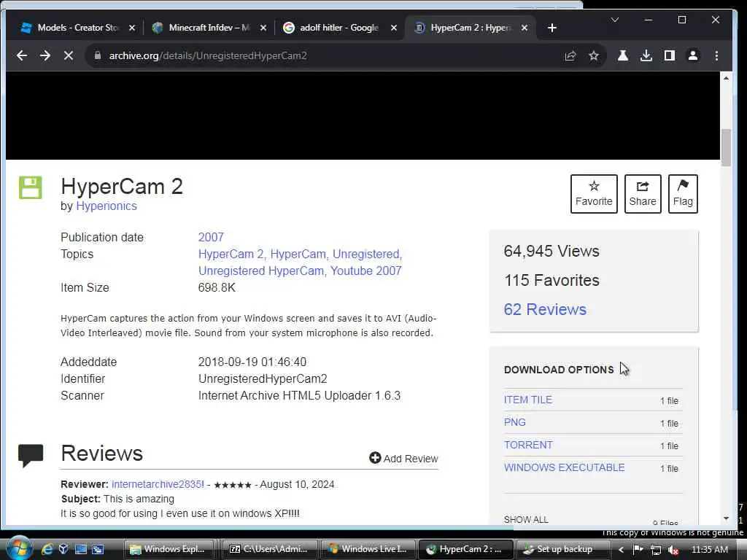This screenshot has width=747, height=560.
Task: Click the green floppy disk software icon
Action: click(x=31, y=187)
